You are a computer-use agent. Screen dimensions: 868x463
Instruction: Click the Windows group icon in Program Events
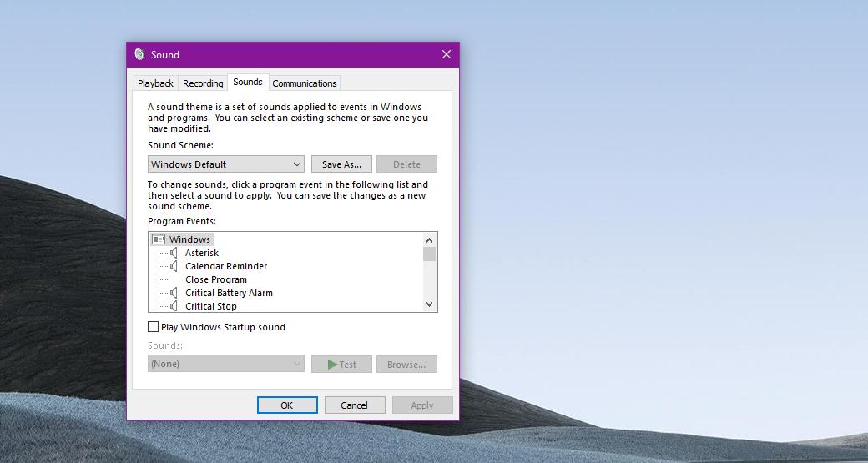click(x=159, y=239)
